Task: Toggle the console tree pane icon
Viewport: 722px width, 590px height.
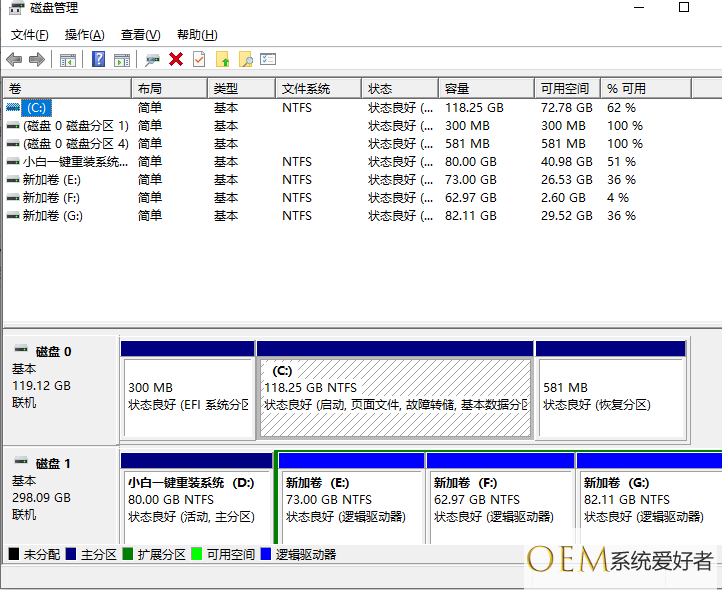Action: point(68,60)
